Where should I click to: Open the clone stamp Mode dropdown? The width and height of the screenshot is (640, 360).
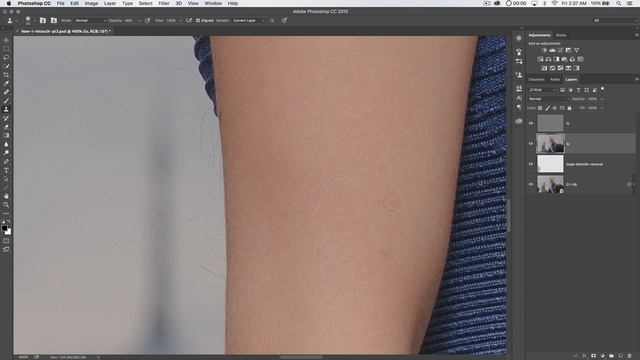click(91, 20)
